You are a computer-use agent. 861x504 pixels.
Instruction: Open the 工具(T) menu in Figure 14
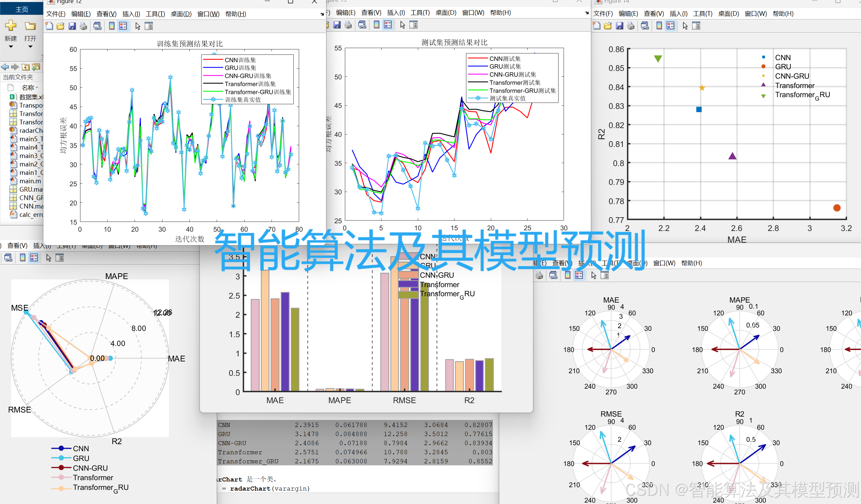[x=703, y=14]
